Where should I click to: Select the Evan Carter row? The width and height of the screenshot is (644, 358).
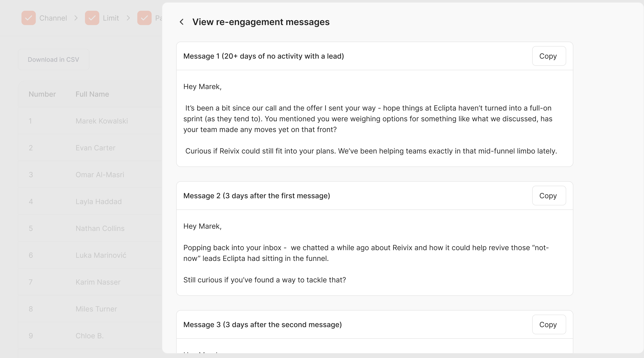point(95,148)
